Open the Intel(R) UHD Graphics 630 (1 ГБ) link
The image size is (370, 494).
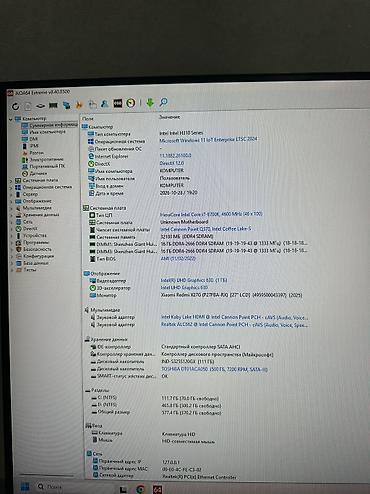tap(194, 280)
